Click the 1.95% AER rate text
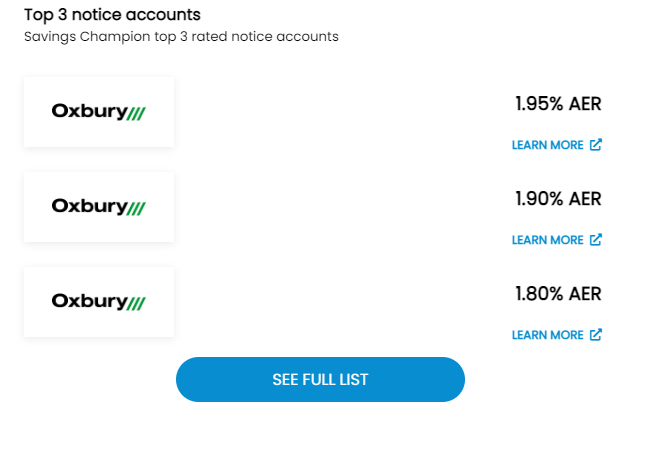The image size is (668, 467). click(558, 104)
